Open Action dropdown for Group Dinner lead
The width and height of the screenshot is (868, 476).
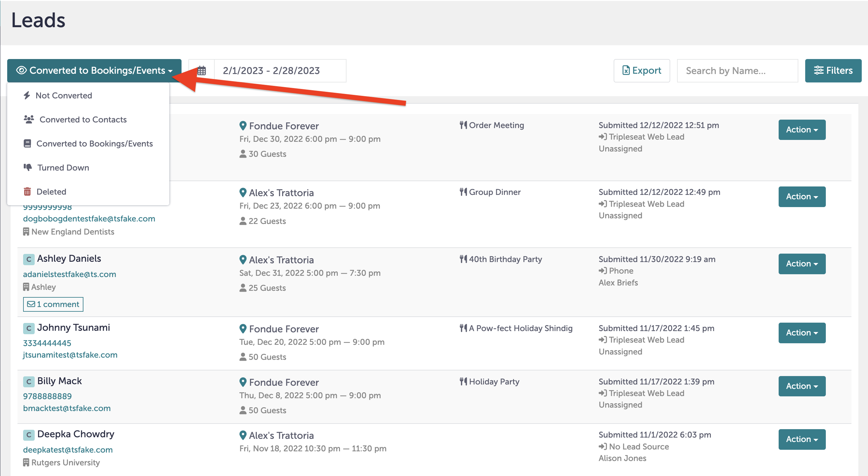coord(802,197)
